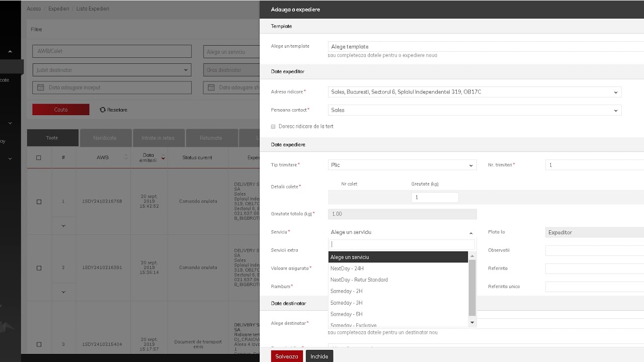Expand row 1 details chevron

63,226
